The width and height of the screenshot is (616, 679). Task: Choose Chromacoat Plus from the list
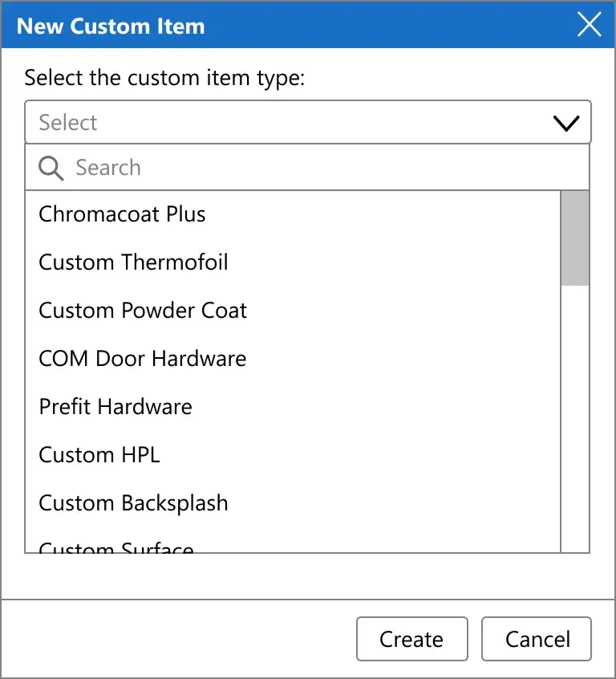293,214
